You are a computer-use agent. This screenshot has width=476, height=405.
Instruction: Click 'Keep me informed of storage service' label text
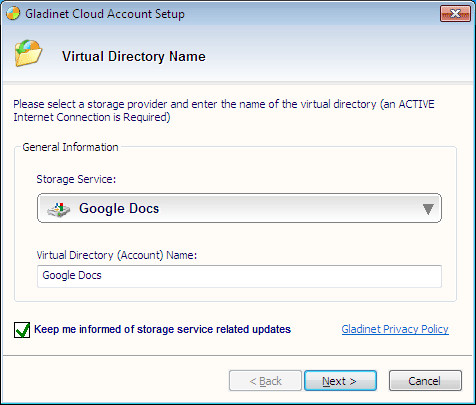(x=162, y=329)
